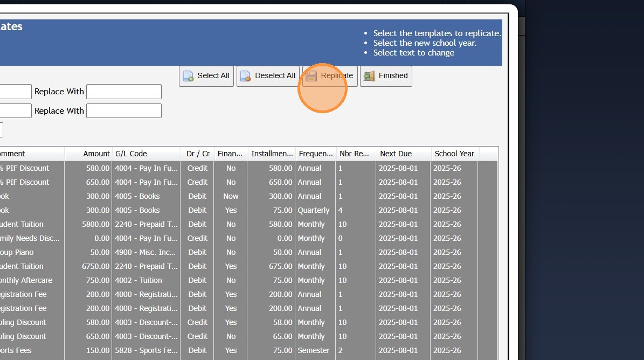Select the PIF Discount row with amount 580.00
This screenshot has height=360, width=644.
pyautogui.click(x=248, y=168)
